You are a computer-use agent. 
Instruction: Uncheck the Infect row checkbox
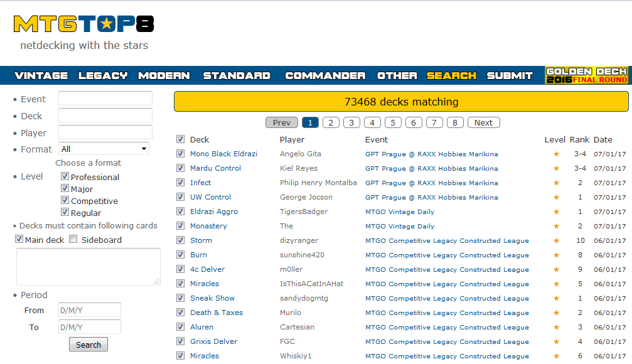pos(180,183)
